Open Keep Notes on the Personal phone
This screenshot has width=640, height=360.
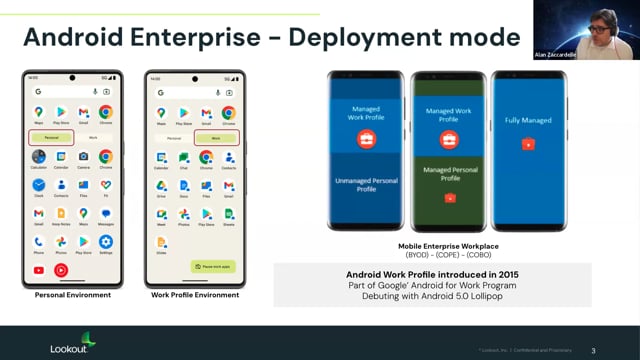coord(61,213)
